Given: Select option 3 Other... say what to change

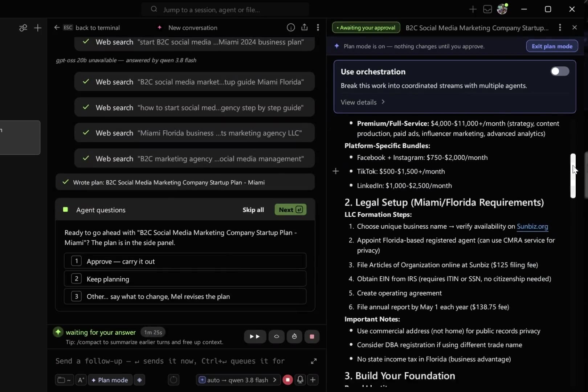Looking at the screenshot, I should 185,296.
